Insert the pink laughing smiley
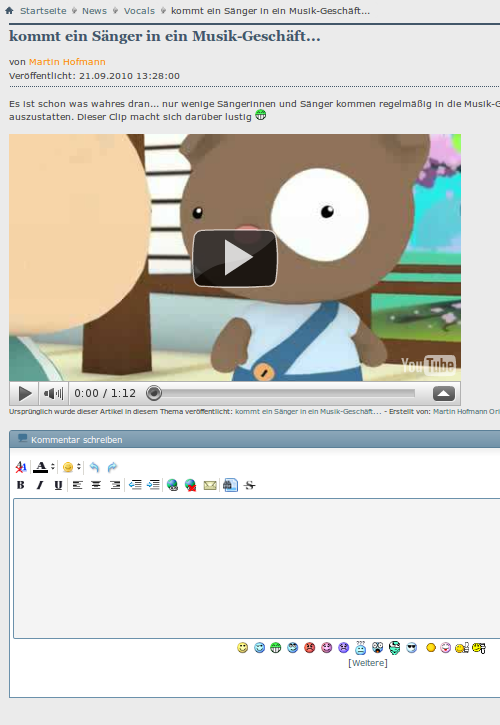 point(445,648)
